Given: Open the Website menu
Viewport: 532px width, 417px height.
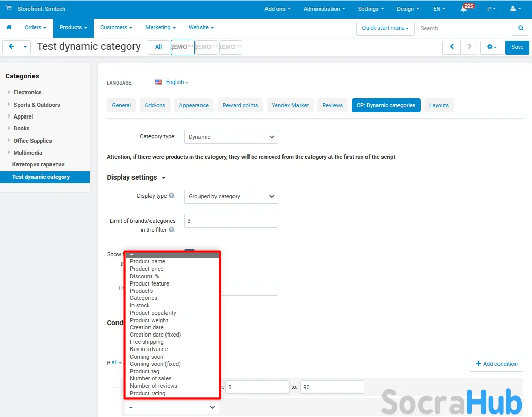Looking at the screenshot, I should pyautogui.click(x=201, y=27).
